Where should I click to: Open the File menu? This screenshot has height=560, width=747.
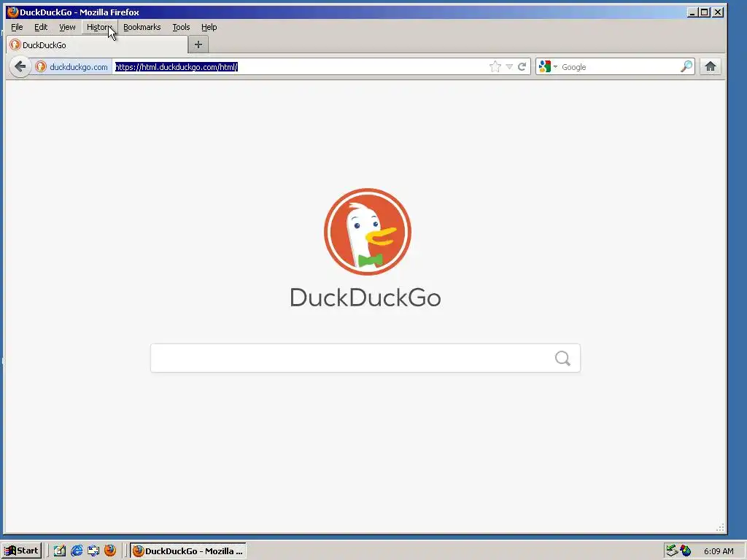click(x=17, y=27)
